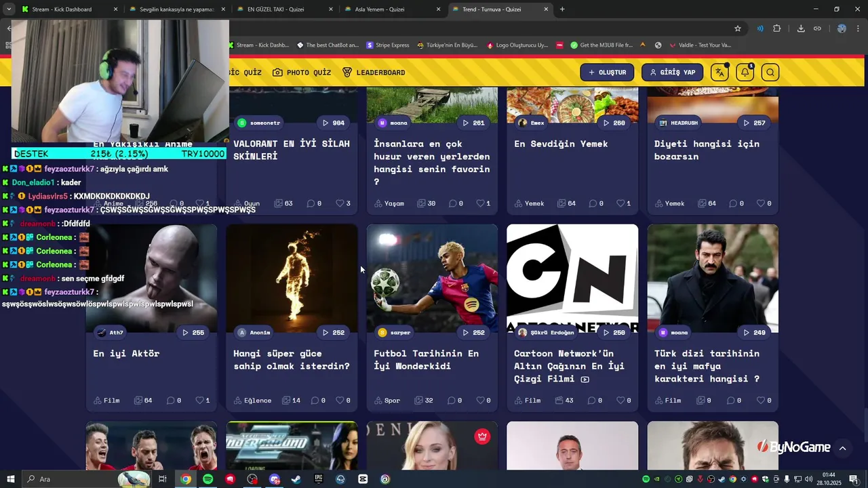The image size is (868, 488).
Task: Close the Trend - Turnuva tab
Action: click(x=547, y=9)
